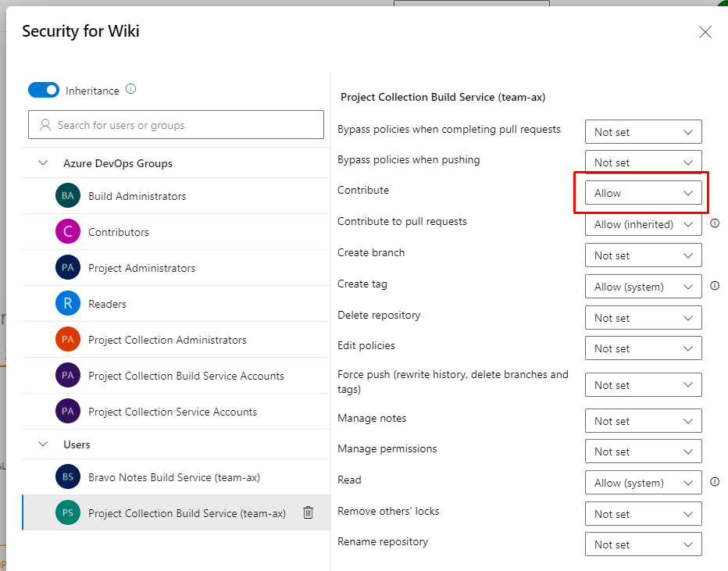
Task: Open the Create tag permission dropdown
Action: (643, 287)
